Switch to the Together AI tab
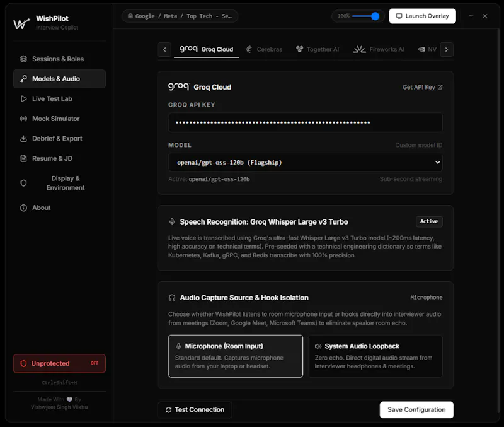 pyautogui.click(x=318, y=50)
